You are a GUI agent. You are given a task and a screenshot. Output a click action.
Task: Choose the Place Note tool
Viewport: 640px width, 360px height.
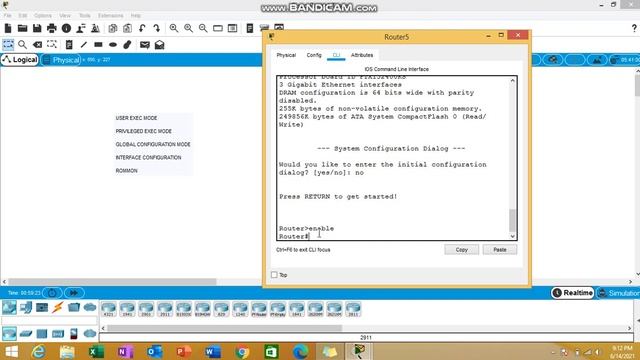tap(69, 44)
